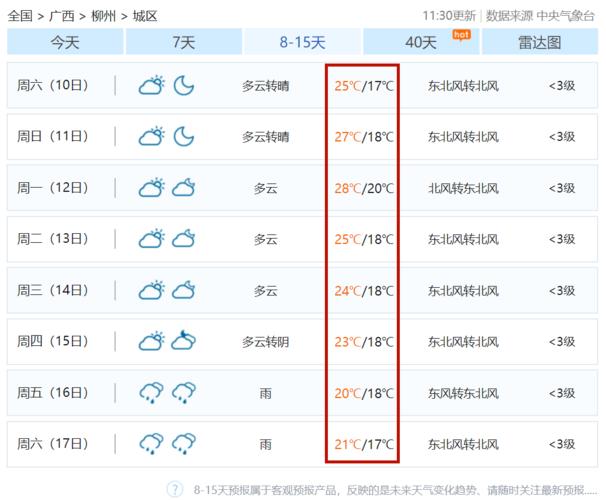Click temperature 25℃/17℃ on 10日 row
The image size is (606, 500).
tap(364, 86)
